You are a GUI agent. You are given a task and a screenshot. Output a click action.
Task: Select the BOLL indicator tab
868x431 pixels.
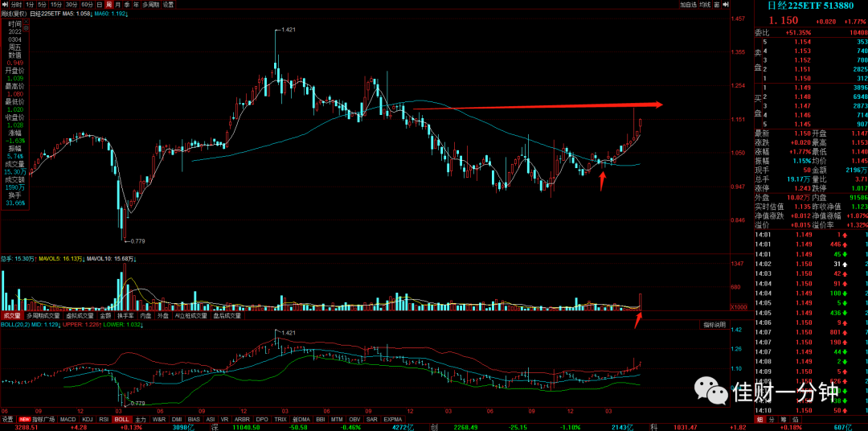point(122,420)
